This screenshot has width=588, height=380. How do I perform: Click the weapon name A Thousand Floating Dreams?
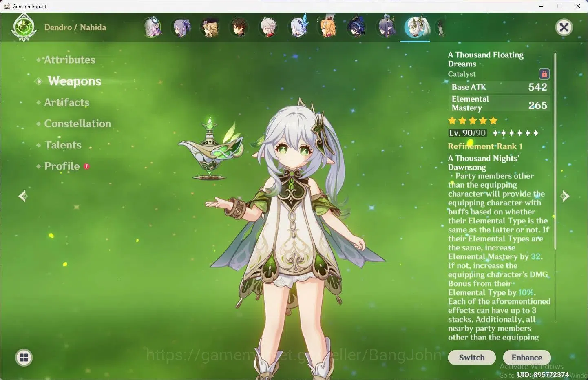tap(486, 59)
